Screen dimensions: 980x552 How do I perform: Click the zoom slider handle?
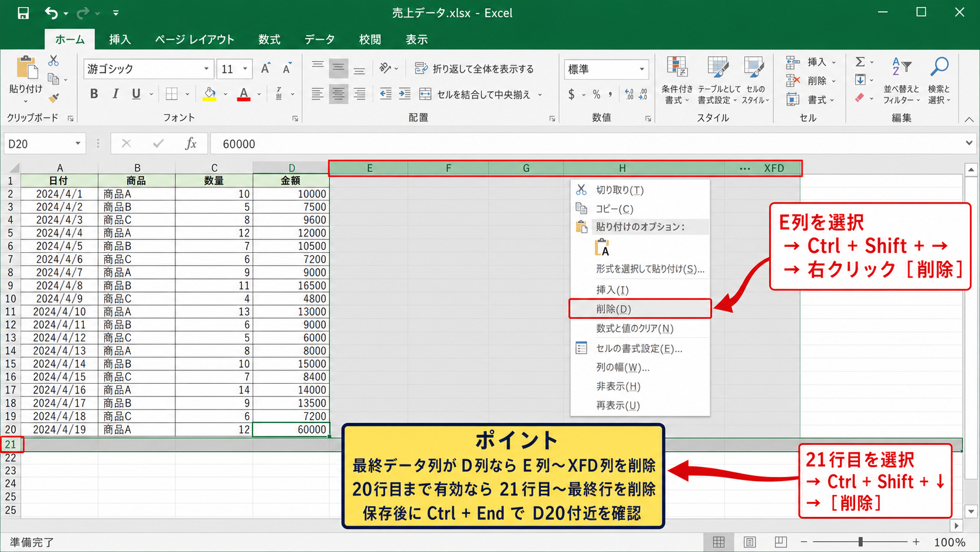(x=860, y=542)
